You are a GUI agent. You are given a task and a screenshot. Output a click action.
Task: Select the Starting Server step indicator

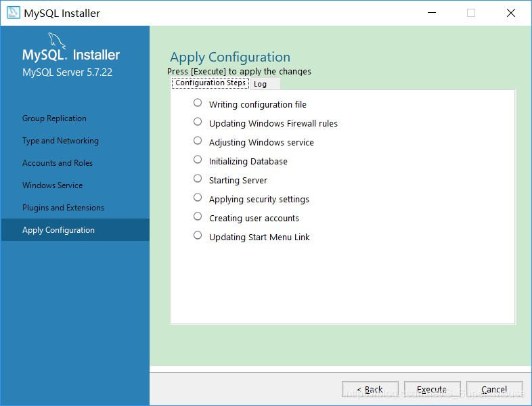(198, 179)
